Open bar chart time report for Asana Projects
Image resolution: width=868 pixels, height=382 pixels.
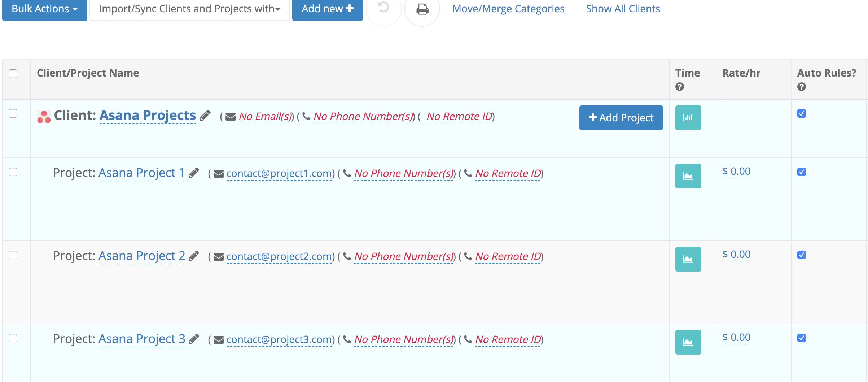click(688, 118)
